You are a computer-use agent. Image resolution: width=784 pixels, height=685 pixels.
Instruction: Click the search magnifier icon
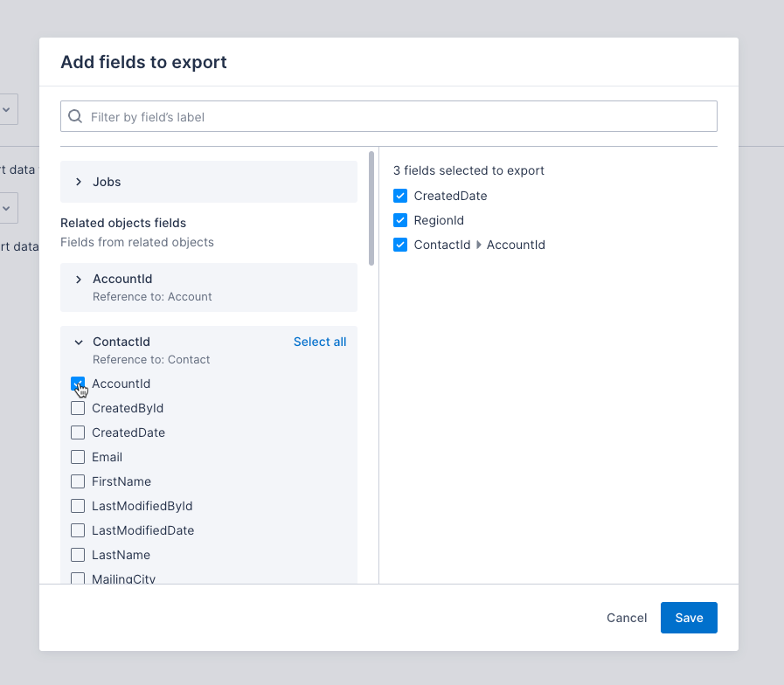pos(75,115)
